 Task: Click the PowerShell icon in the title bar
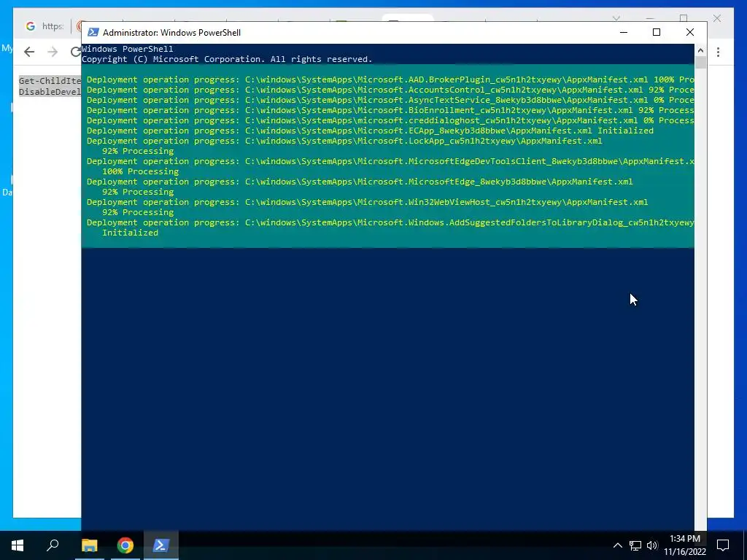click(x=93, y=32)
